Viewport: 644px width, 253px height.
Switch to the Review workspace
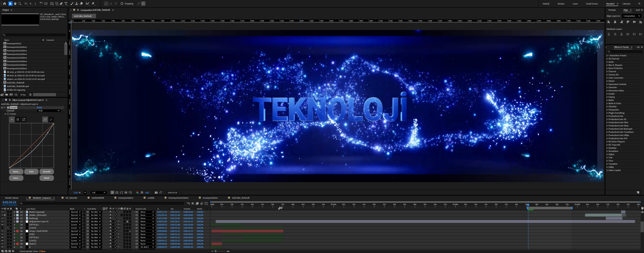click(561, 4)
